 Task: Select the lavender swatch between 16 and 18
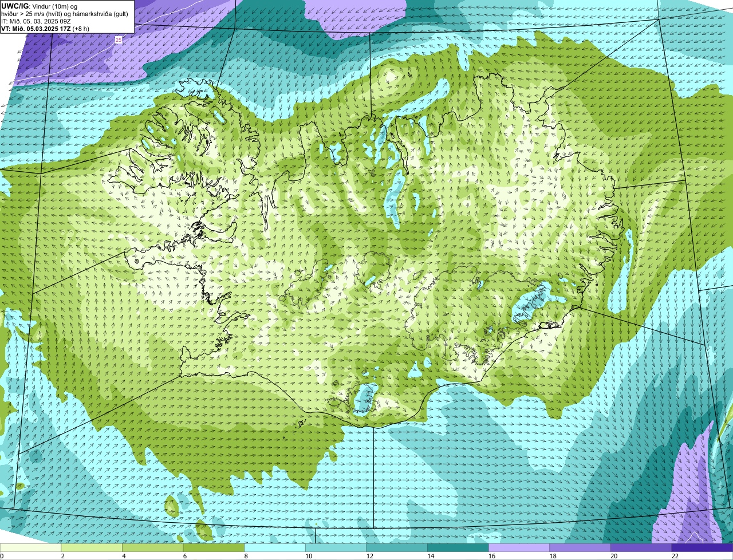click(519, 548)
